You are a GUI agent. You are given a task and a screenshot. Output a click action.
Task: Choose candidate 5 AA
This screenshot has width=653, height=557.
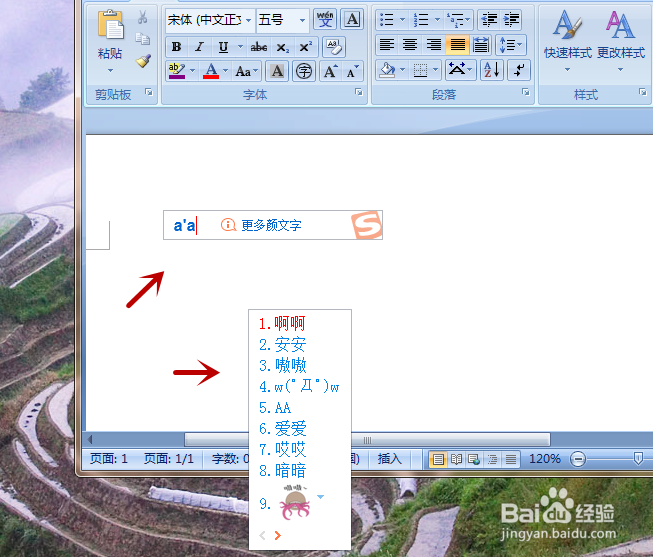coord(275,407)
